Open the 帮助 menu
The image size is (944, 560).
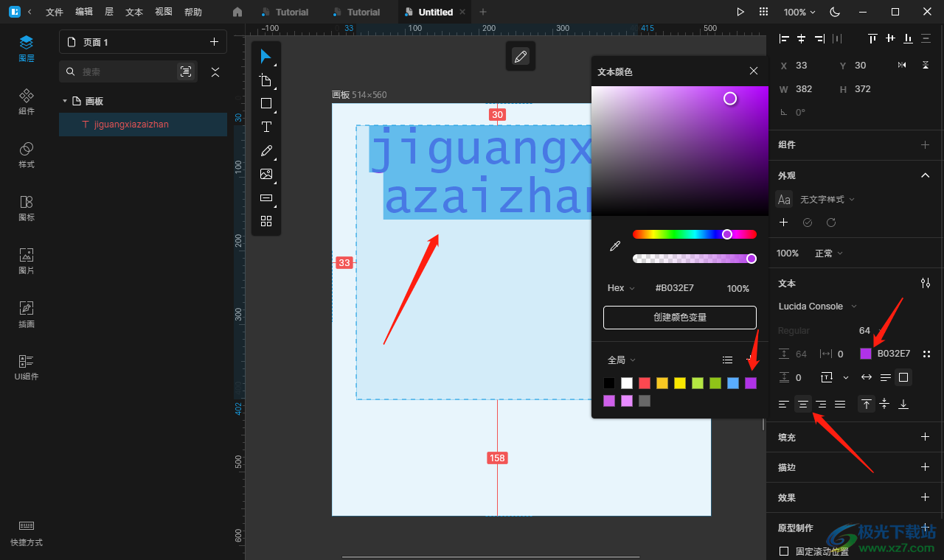[193, 12]
